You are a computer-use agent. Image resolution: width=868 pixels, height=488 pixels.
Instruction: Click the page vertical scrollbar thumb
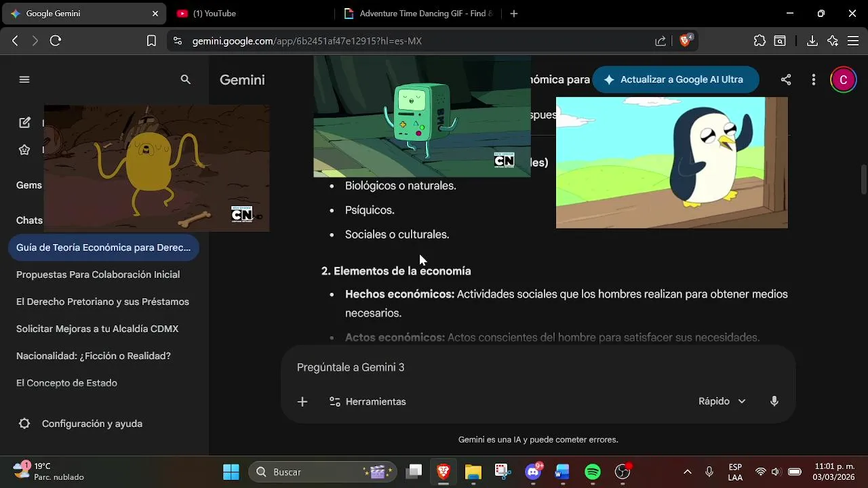(x=863, y=179)
